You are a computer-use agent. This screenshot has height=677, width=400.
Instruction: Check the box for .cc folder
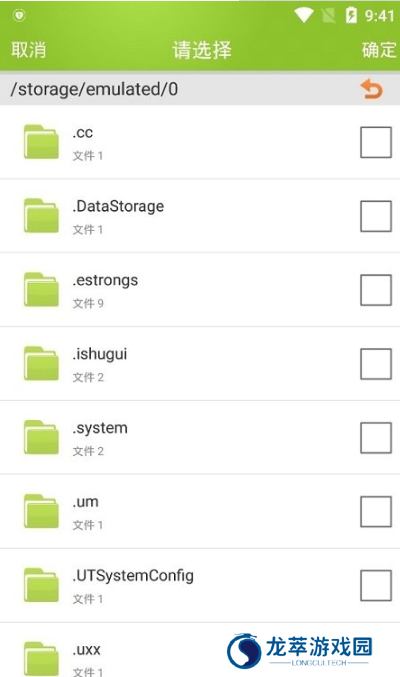coord(376,142)
